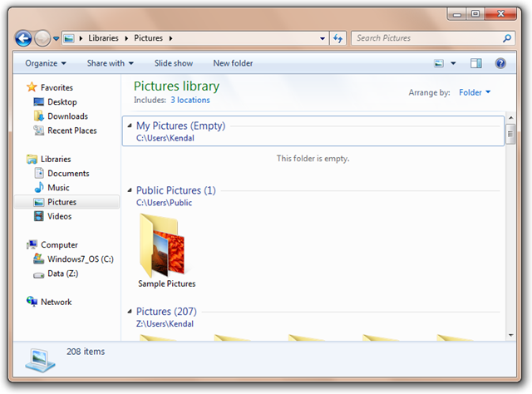This screenshot has height=394, width=532.
Task: Click the magnifier search icon
Action: (507, 38)
